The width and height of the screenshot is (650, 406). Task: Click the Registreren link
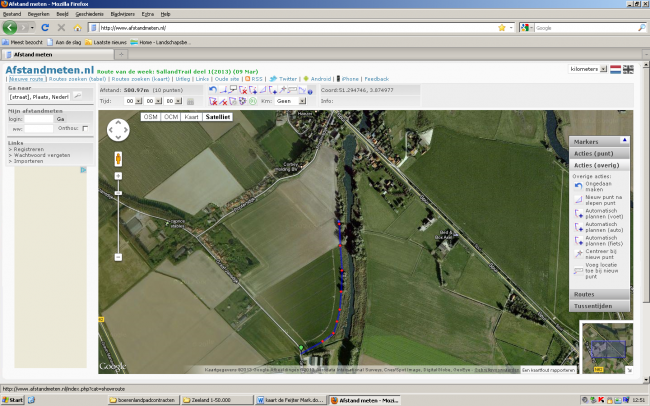click(x=29, y=149)
